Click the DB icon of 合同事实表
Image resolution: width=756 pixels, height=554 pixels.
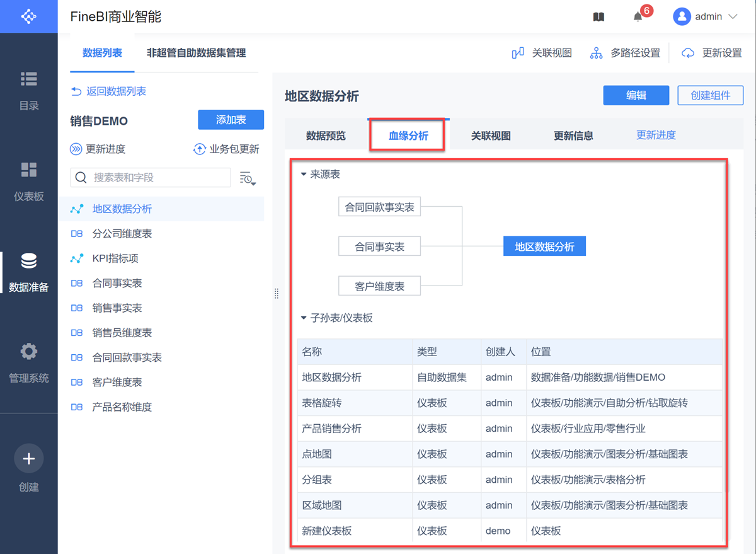[x=77, y=284]
